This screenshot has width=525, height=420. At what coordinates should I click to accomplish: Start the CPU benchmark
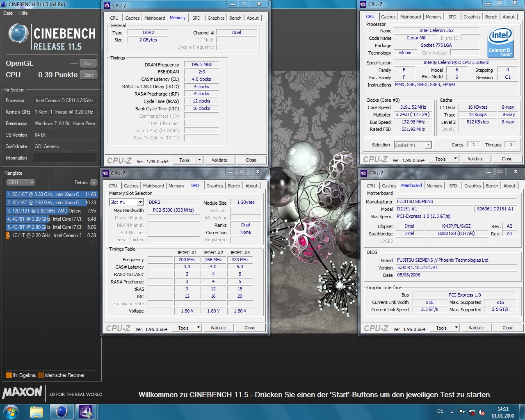(89, 75)
